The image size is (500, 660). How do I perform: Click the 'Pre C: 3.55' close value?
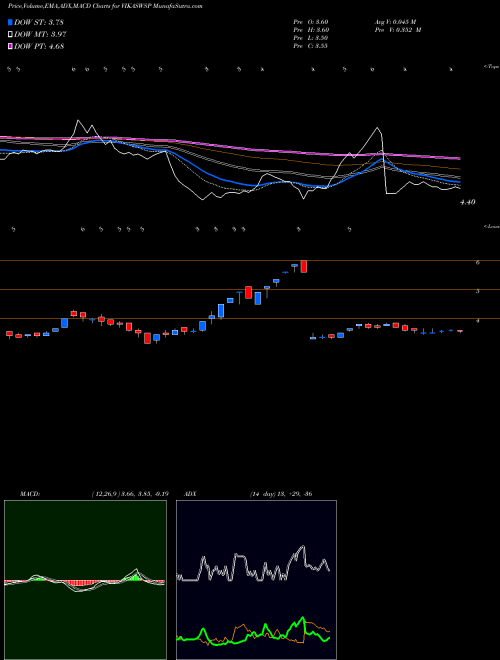[311, 46]
